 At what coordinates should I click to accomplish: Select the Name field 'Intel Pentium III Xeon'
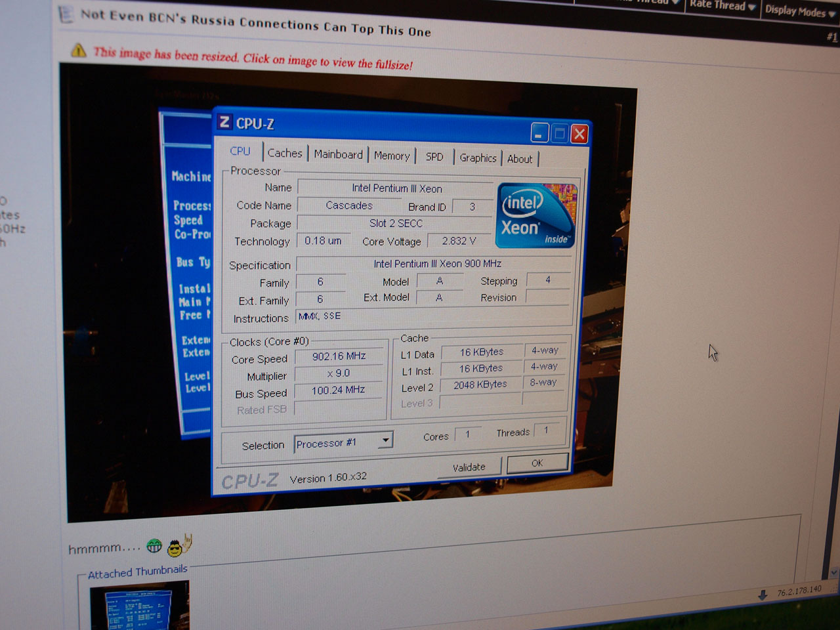tap(396, 188)
